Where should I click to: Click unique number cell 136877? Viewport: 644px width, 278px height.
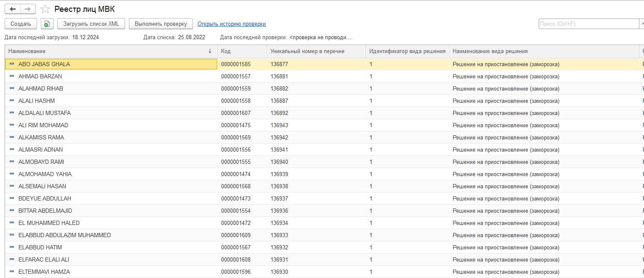(x=316, y=64)
